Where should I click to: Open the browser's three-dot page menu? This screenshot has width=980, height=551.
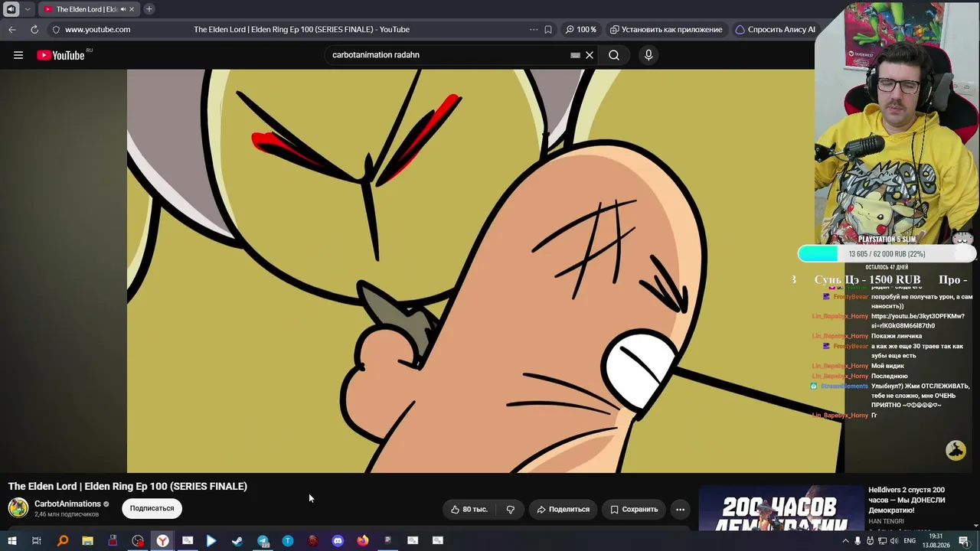pyautogui.click(x=534, y=29)
